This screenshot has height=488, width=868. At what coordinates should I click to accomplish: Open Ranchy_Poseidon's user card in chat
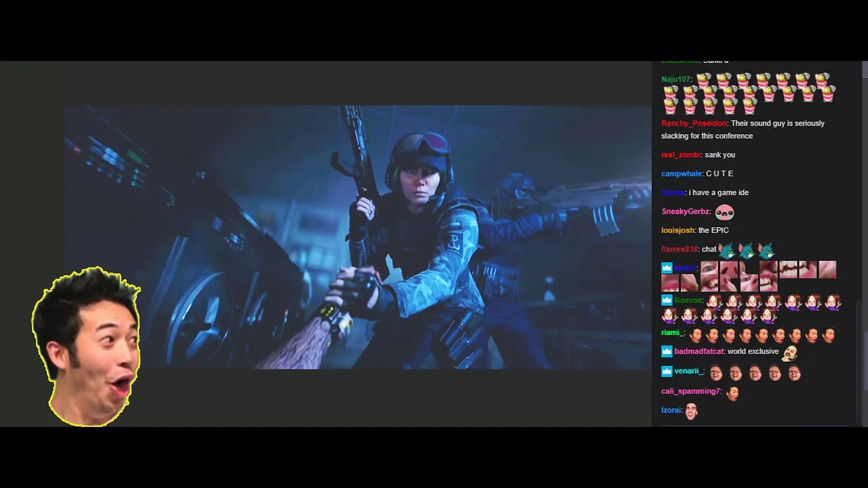coord(694,123)
